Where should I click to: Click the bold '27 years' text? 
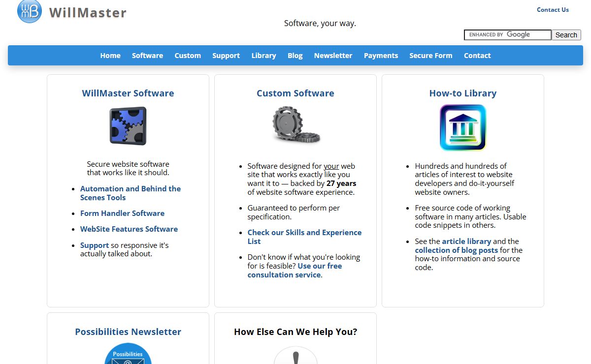[341, 183]
